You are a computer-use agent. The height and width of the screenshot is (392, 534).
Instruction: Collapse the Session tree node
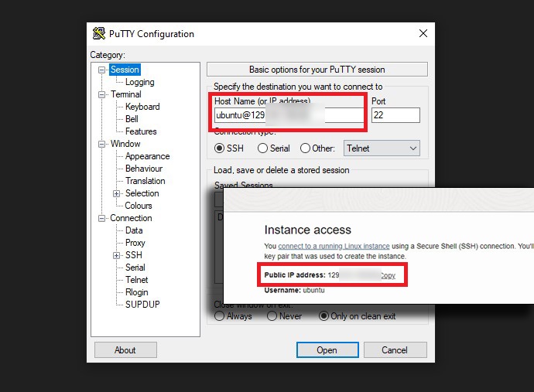pos(102,70)
